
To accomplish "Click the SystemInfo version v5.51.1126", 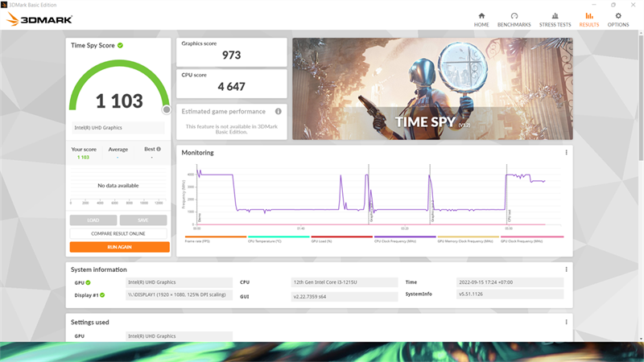I will 510,294.
